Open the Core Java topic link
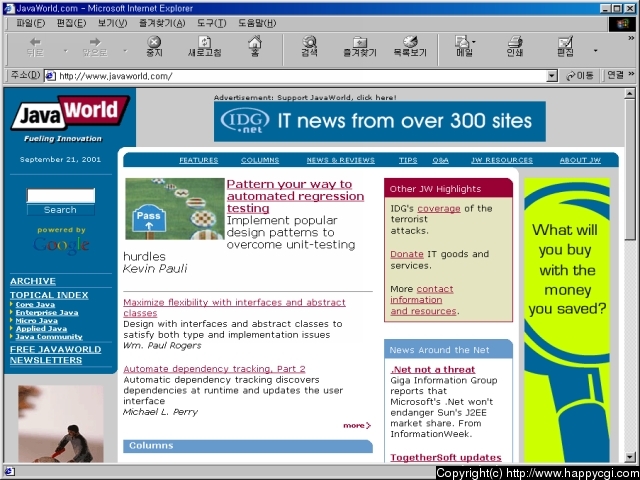640x480 pixels. tap(35, 304)
